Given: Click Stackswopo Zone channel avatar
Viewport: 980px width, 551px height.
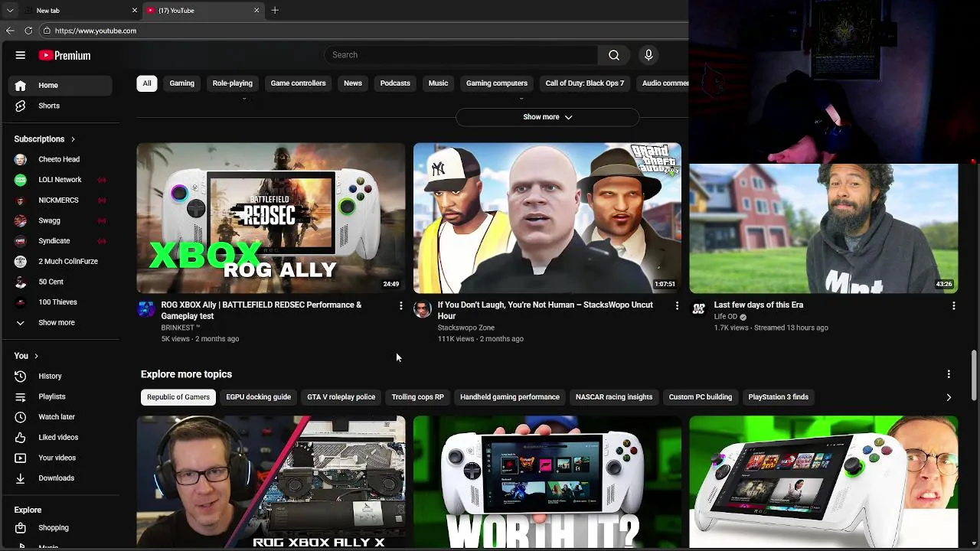Looking at the screenshot, I should pos(422,308).
